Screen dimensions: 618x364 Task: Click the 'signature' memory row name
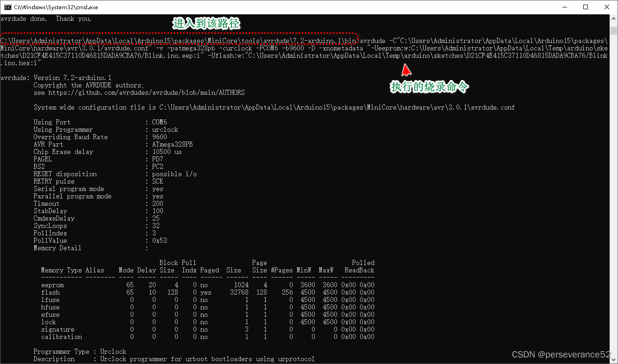coord(57,329)
